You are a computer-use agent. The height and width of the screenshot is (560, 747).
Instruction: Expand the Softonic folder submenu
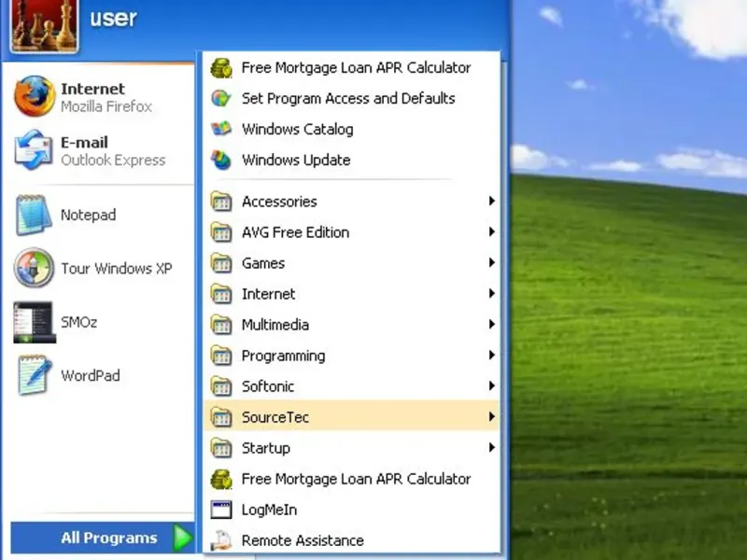pyautogui.click(x=352, y=386)
